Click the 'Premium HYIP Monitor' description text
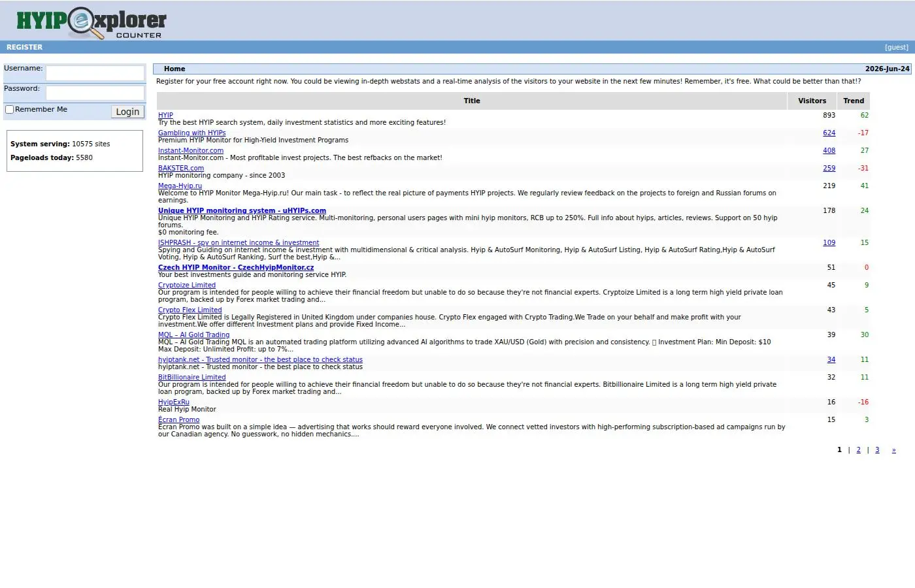Screen dimensions: 915x588 pyautogui.click(x=253, y=140)
